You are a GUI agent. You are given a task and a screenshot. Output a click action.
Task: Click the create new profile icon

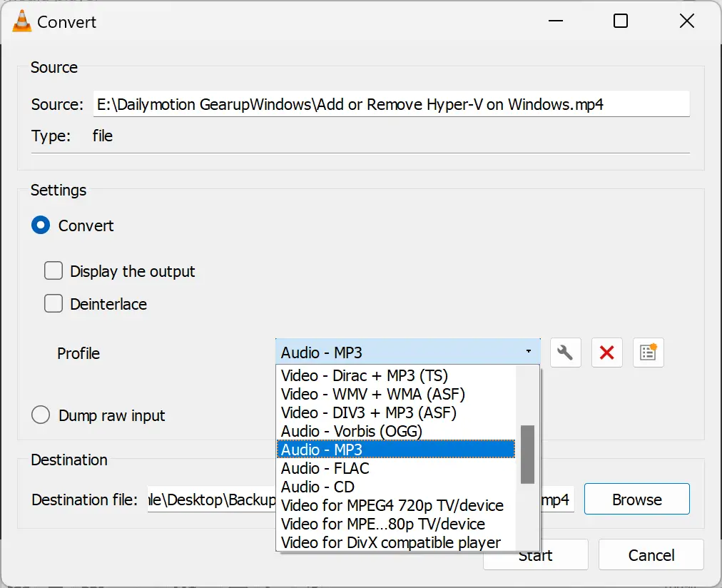648,353
